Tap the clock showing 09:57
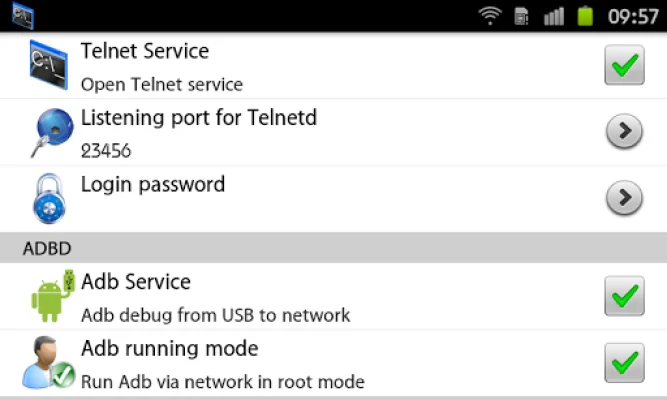 [x=634, y=16]
